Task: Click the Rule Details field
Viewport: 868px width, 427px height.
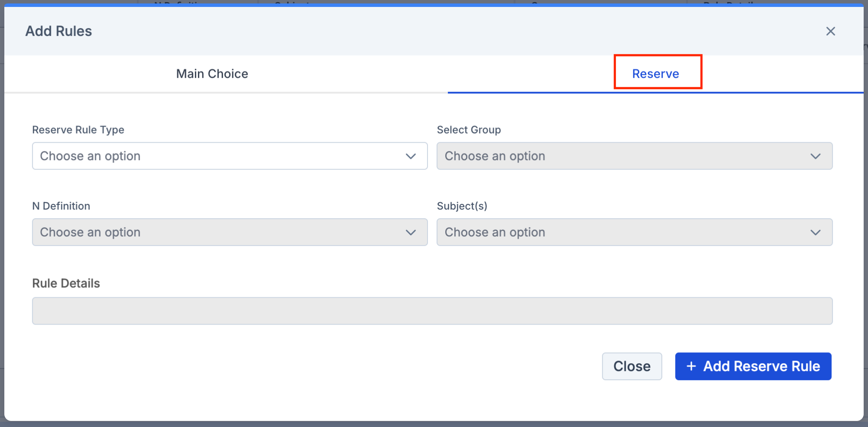Action: (432, 311)
